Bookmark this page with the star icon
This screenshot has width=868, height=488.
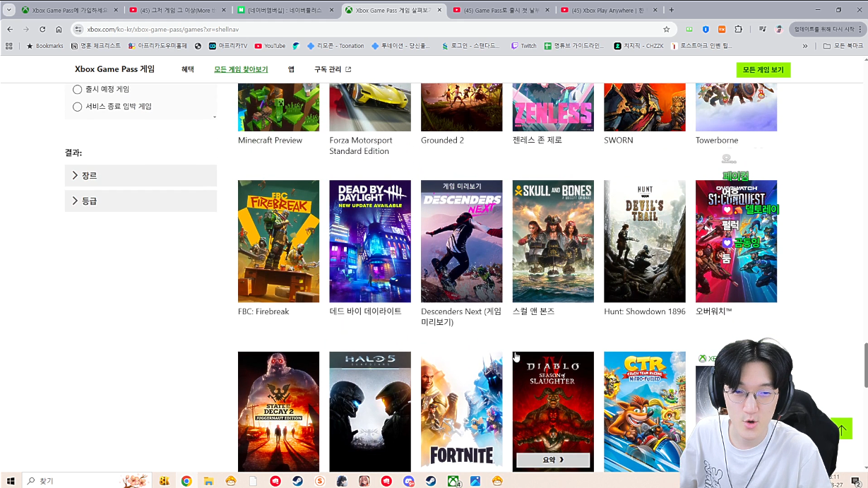[666, 30]
